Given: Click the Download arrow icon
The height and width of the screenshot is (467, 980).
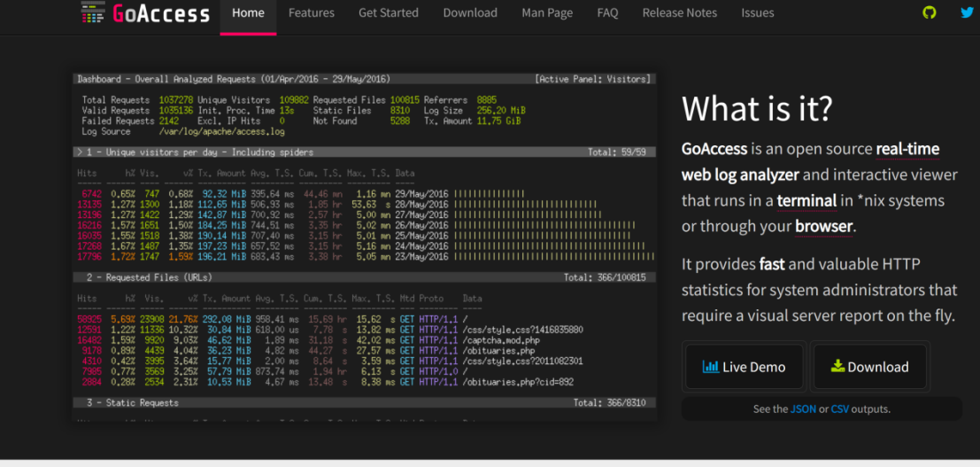Looking at the screenshot, I should click(837, 367).
